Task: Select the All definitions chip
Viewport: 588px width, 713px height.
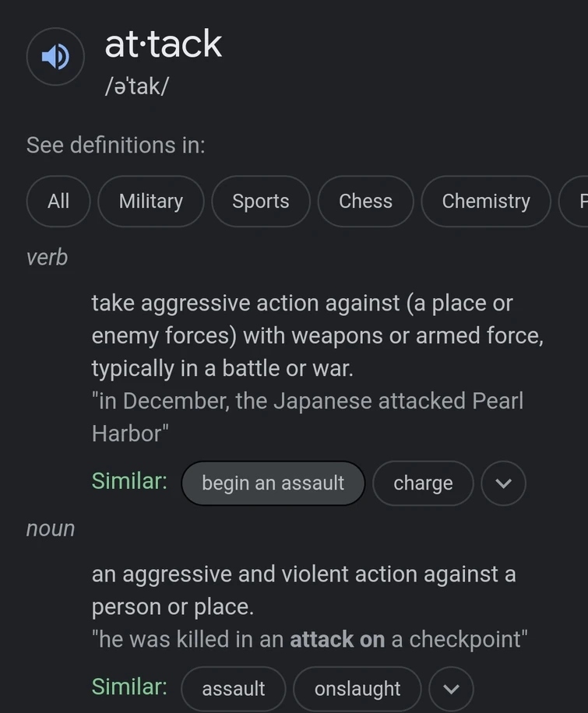Action: tap(58, 202)
